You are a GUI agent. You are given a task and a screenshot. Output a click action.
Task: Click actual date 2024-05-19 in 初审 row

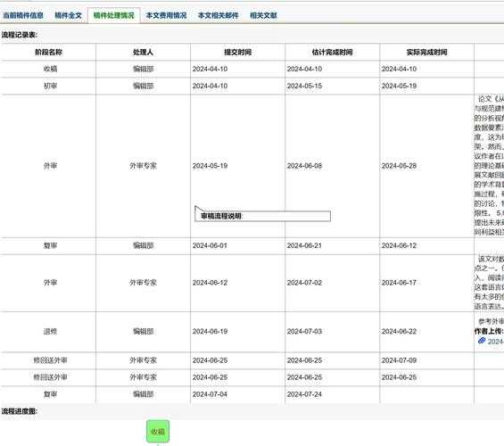click(x=399, y=86)
